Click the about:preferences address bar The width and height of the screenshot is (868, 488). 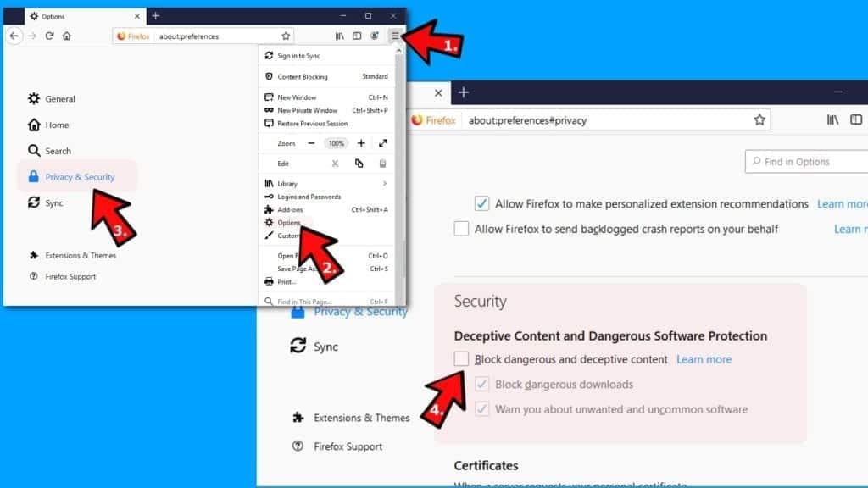[x=203, y=36]
